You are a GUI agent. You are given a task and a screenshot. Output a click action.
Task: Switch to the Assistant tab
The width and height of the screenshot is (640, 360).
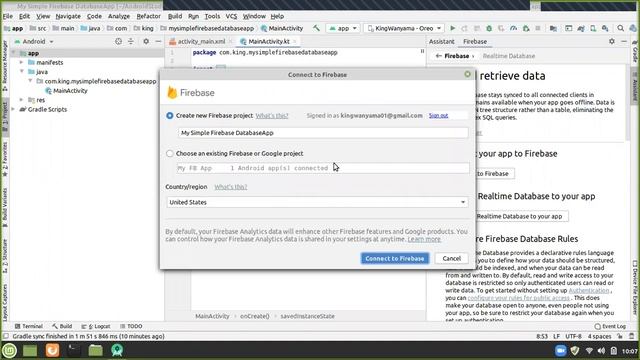(x=441, y=41)
